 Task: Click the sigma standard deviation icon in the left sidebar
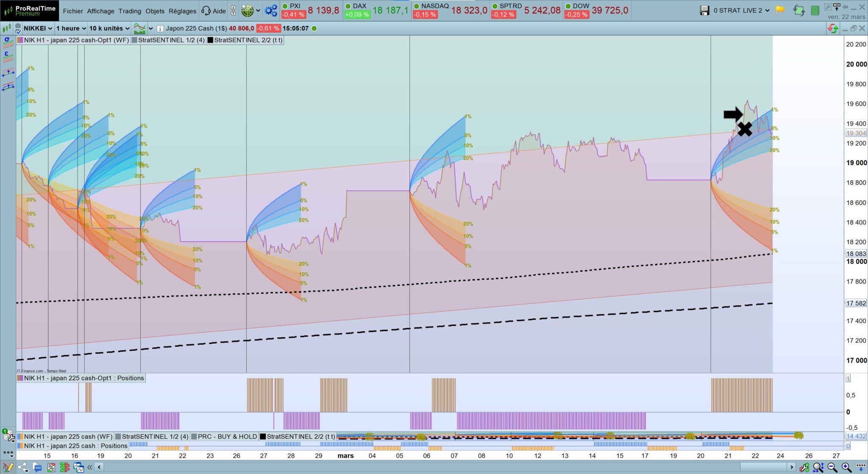(7, 40)
